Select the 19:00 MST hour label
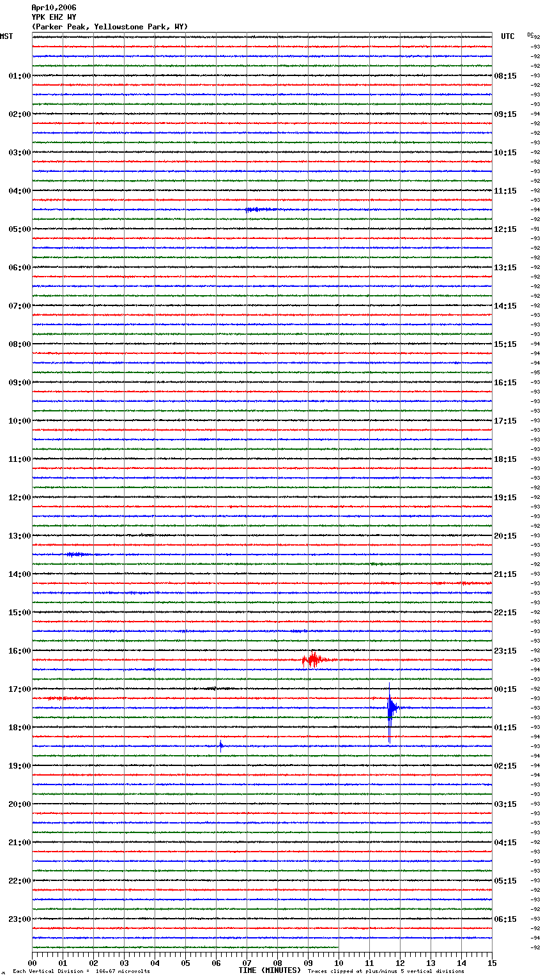Image resolution: width=543 pixels, height=980 pixels. pyautogui.click(x=19, y=766)
